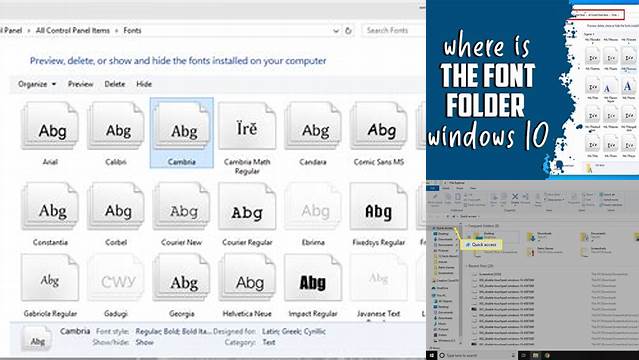
Task: Select the Candara font icon
Action: 313,126
